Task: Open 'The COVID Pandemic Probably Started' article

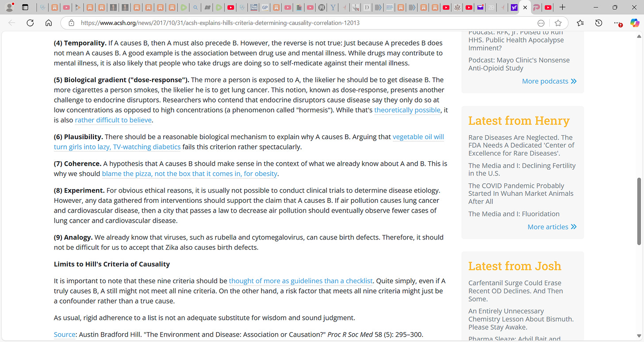Action: pyautogui.click(x=521, y=194)
